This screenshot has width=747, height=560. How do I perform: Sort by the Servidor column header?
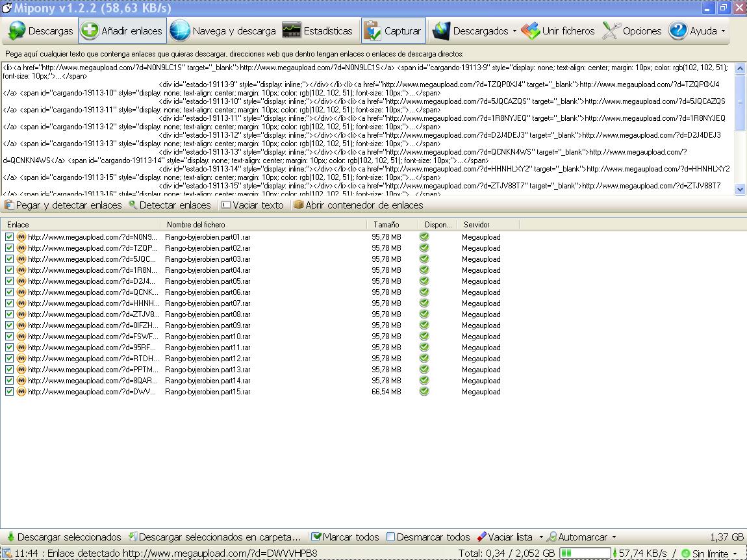click(488, 225)
